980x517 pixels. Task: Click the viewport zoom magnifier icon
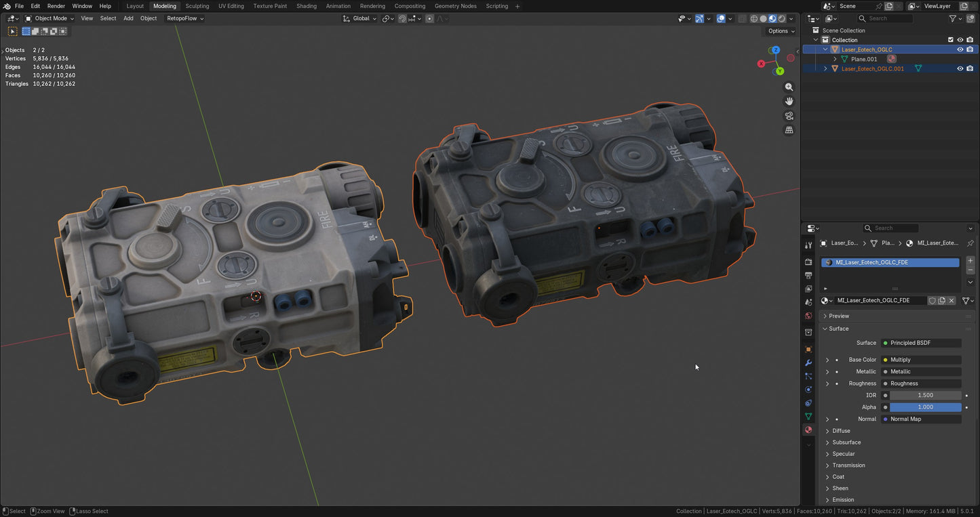click(789, 87)
